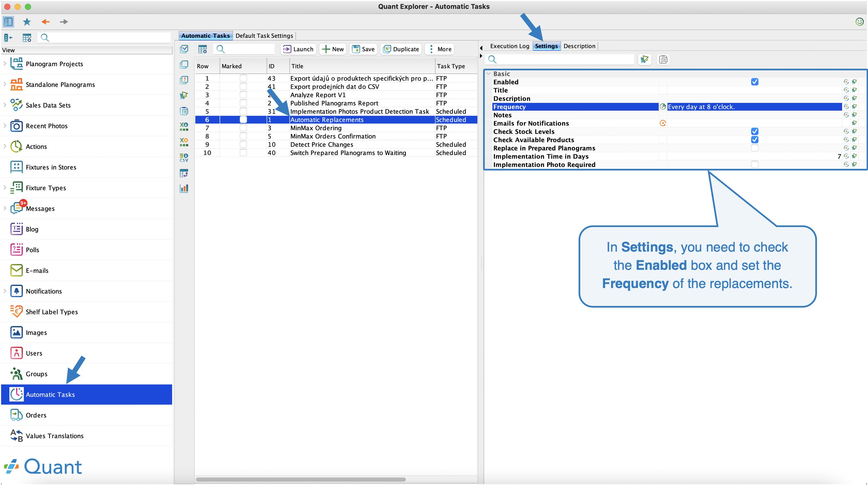Collapse the Basic settings group
Screen dimensions: 868x485
coord(489,74)
